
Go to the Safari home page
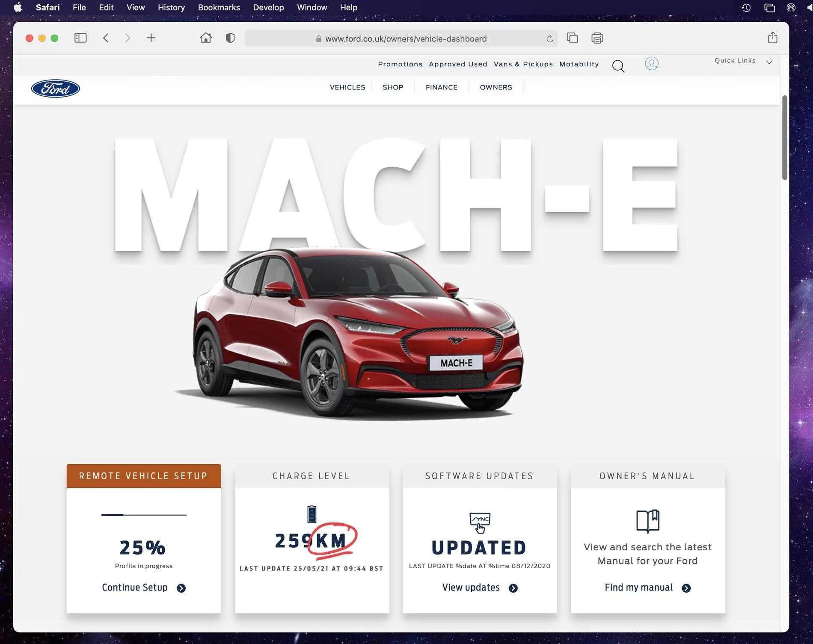coord(206,38)
